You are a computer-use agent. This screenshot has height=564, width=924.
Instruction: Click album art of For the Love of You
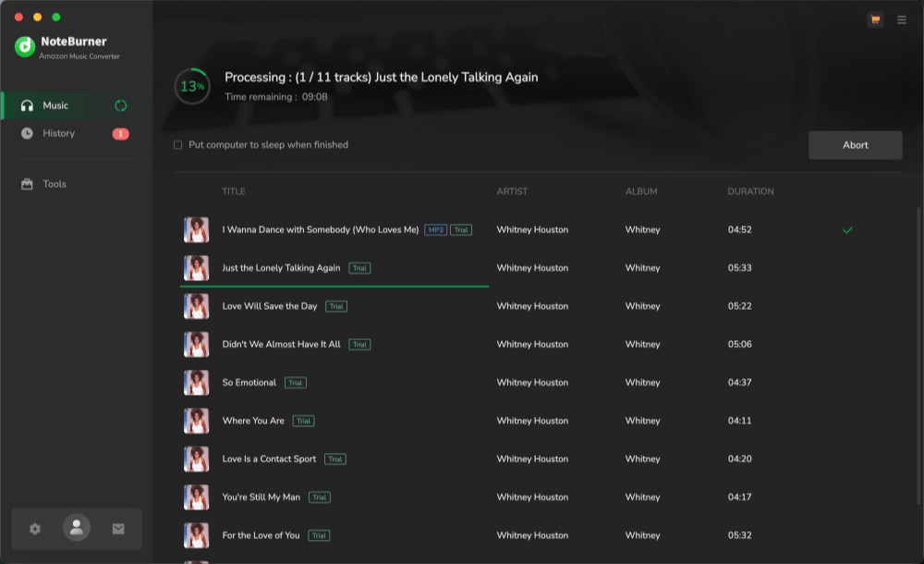click(196, 535)
